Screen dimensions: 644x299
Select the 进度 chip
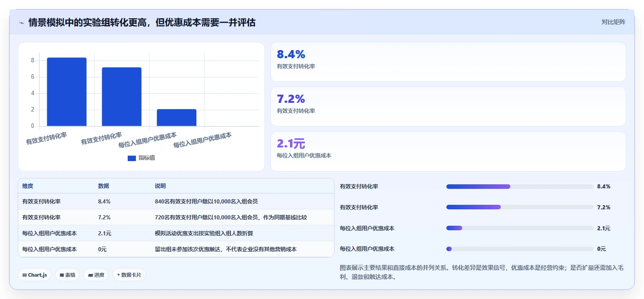[96, 275]
